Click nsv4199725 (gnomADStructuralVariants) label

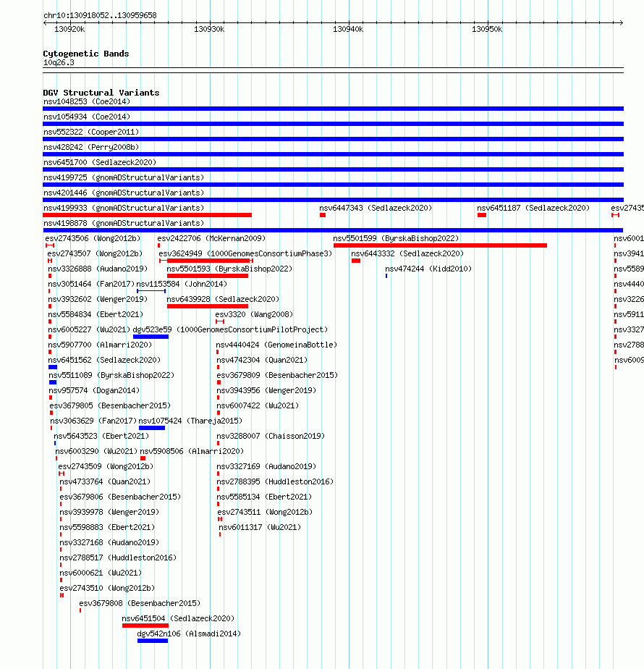tap(124, 177)
